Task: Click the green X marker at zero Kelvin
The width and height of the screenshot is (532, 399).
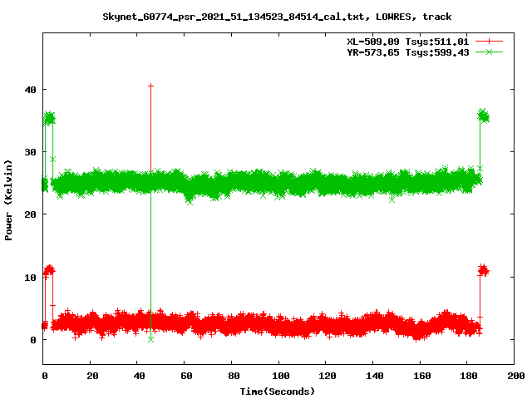Action: point(151,340)
